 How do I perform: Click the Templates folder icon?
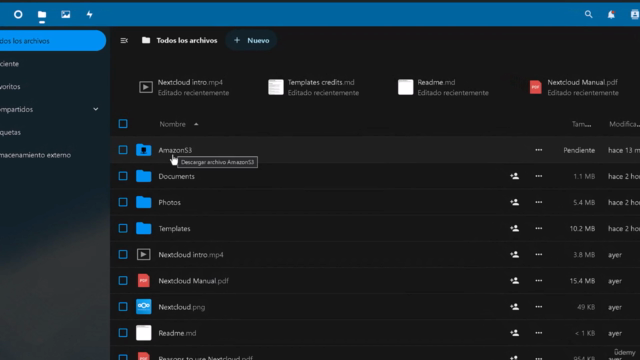click(144, 229)
